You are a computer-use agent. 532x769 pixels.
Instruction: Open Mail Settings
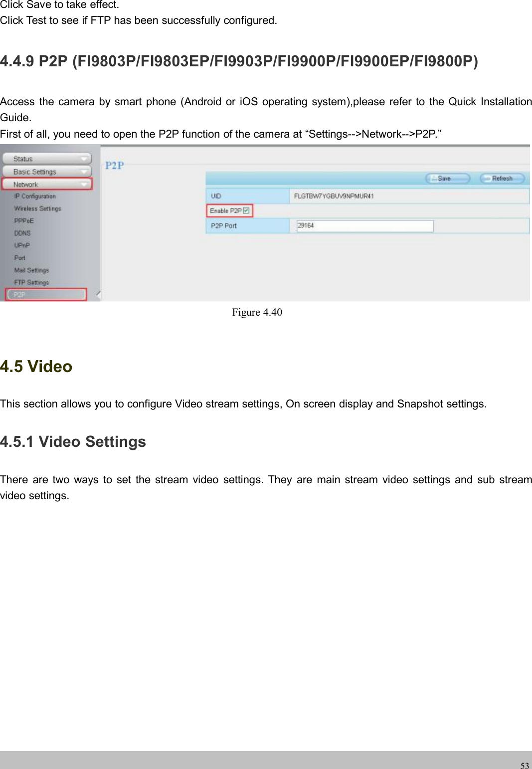pyautogui.click(x=31, y=270)
